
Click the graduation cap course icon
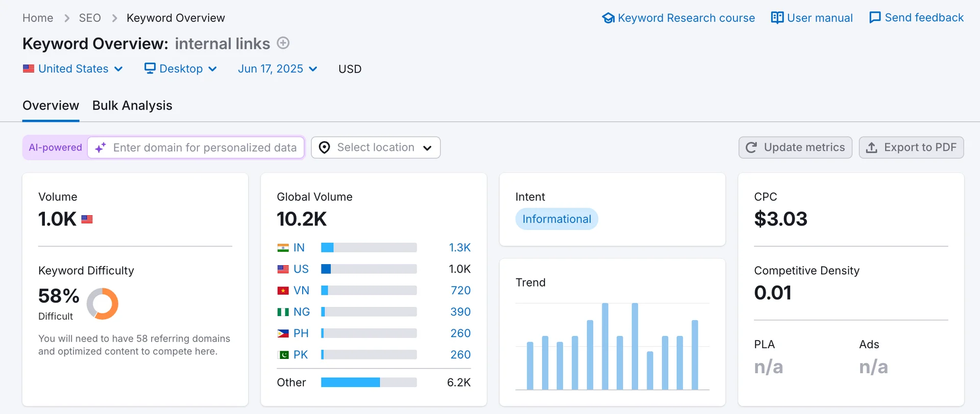tap(608, 18)
